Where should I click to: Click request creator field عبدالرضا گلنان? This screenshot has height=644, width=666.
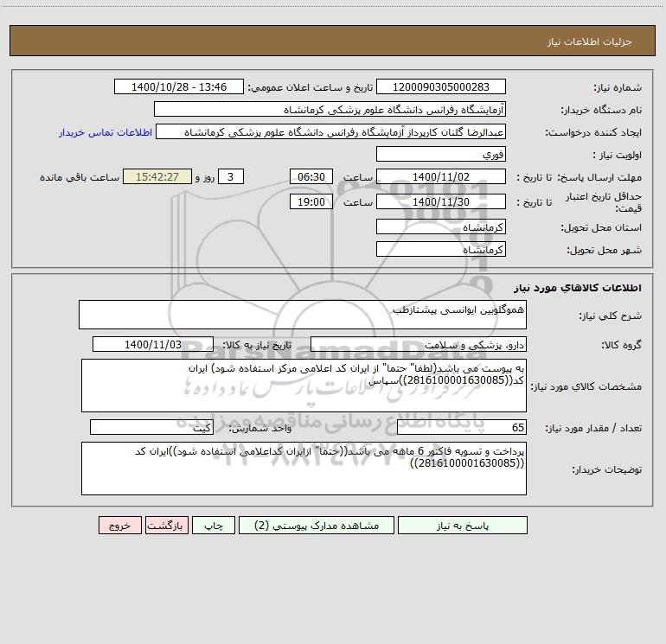(x=330, y=131)
